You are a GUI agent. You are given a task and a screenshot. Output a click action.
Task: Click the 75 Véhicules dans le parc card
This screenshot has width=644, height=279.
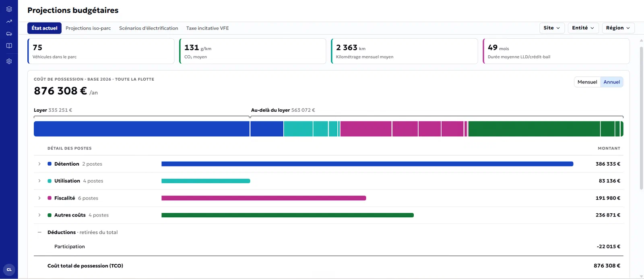click(101, 51)
